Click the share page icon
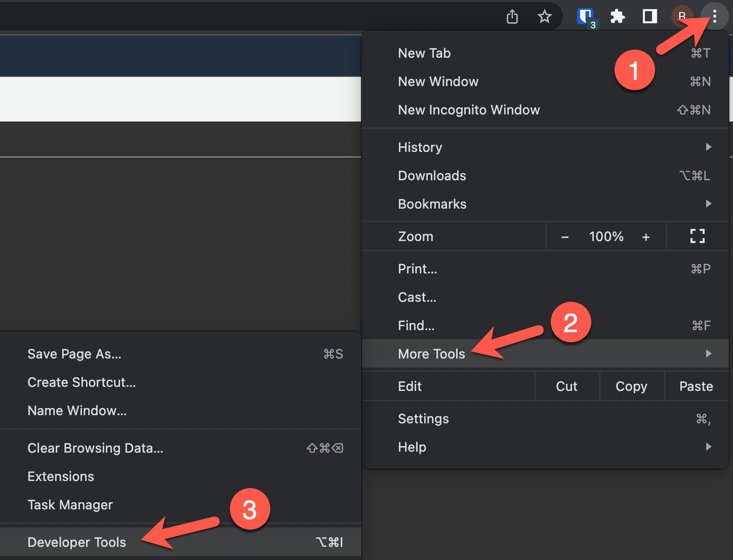The image size is (733, 560). [x=512, y=17]
